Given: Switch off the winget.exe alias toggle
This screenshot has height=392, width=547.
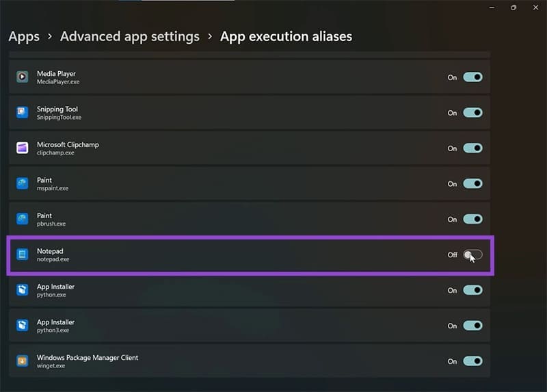Looking at the screenshot, I should coord(472,361).
